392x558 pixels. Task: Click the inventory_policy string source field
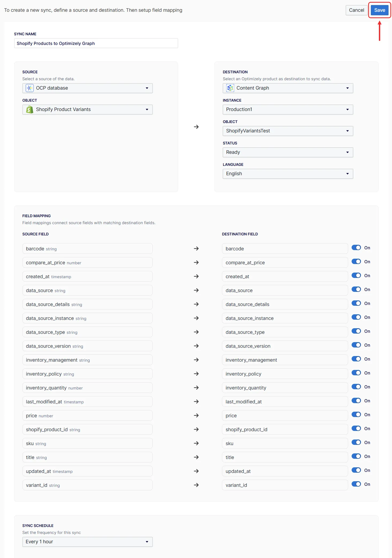pyautogui.click(x=87, y=374)
